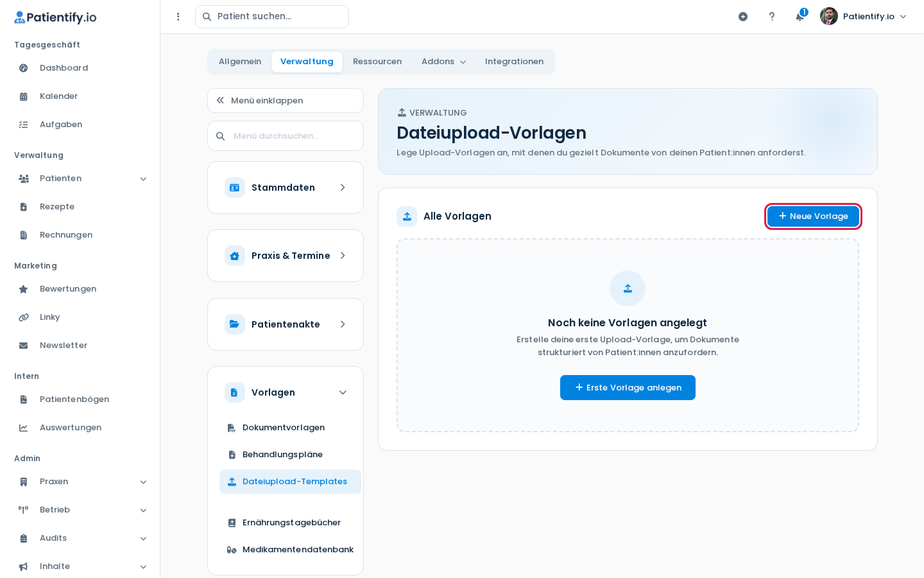The image size is (924, 578).
Task: Click the Patientify.io logo
Action: [x=55, y=17]
